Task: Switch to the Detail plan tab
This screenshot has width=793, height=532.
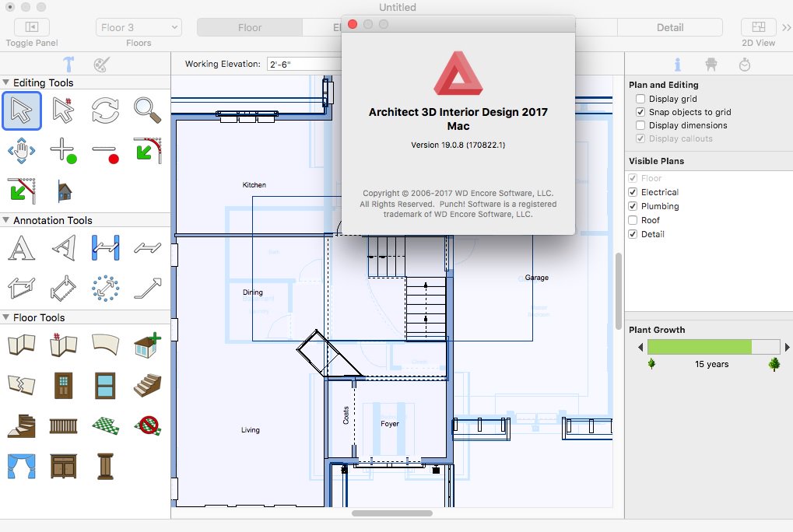Action: click(669, 27)
